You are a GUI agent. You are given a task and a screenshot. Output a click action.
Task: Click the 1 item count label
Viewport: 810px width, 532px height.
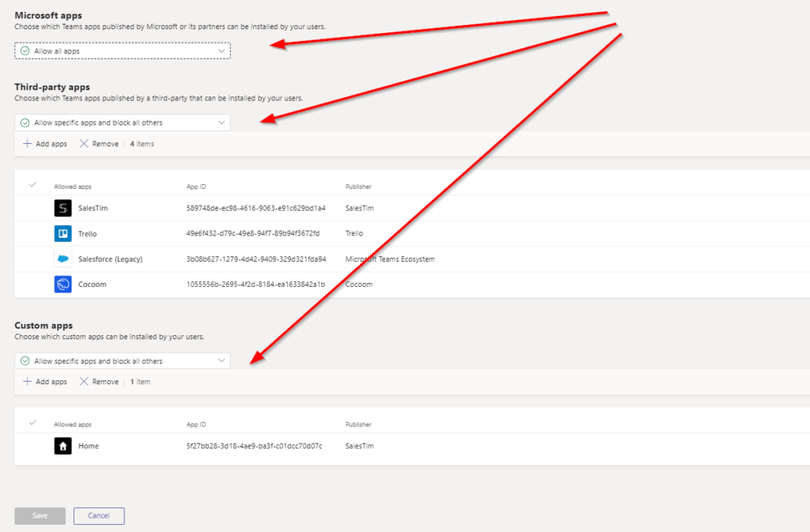point(140,381)
